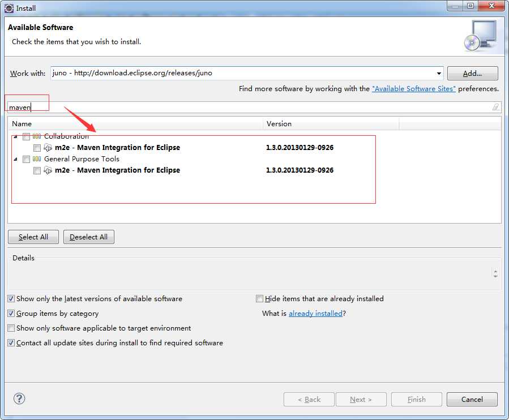509x420 pixels.
Task: Select the Collaboration category label
Action: [x=67, y=136]
